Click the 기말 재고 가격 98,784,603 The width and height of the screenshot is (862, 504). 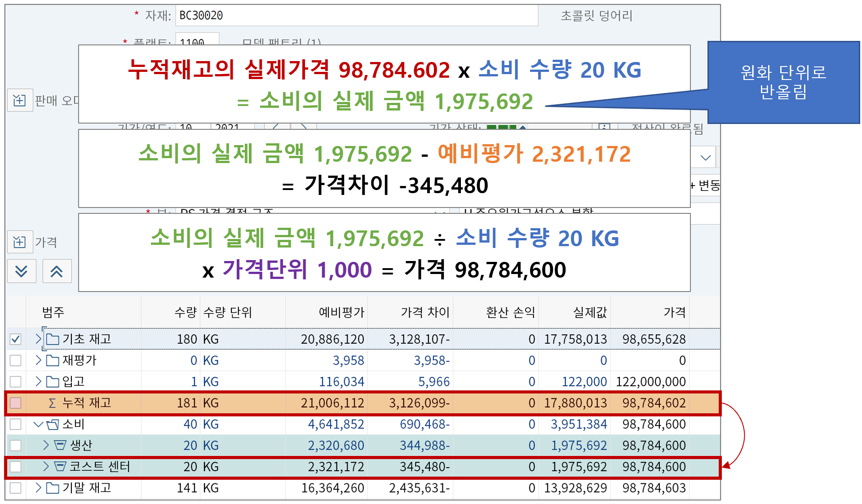(x=654, y=488)
